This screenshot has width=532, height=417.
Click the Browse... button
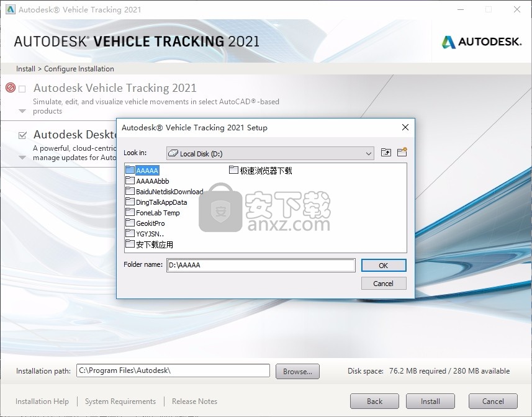click(x=297, y=372)
